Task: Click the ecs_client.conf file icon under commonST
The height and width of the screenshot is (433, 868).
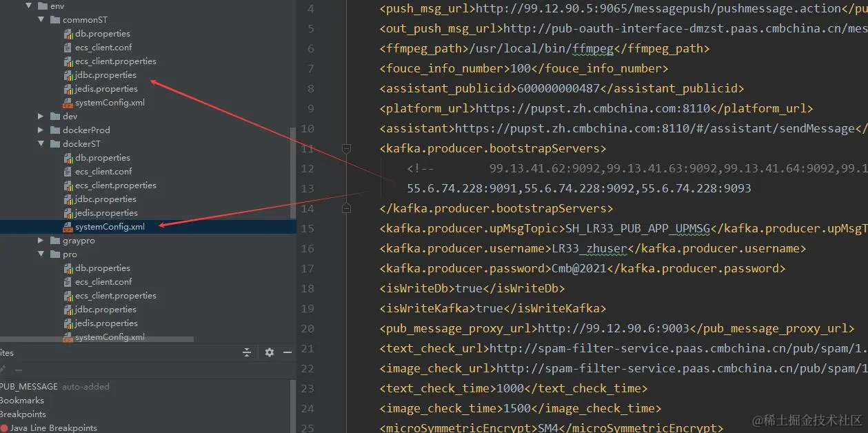Action: [x=68, y=48]
